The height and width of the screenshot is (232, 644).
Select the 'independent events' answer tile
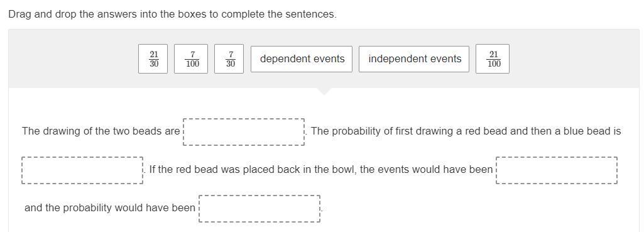pos(414,59)
